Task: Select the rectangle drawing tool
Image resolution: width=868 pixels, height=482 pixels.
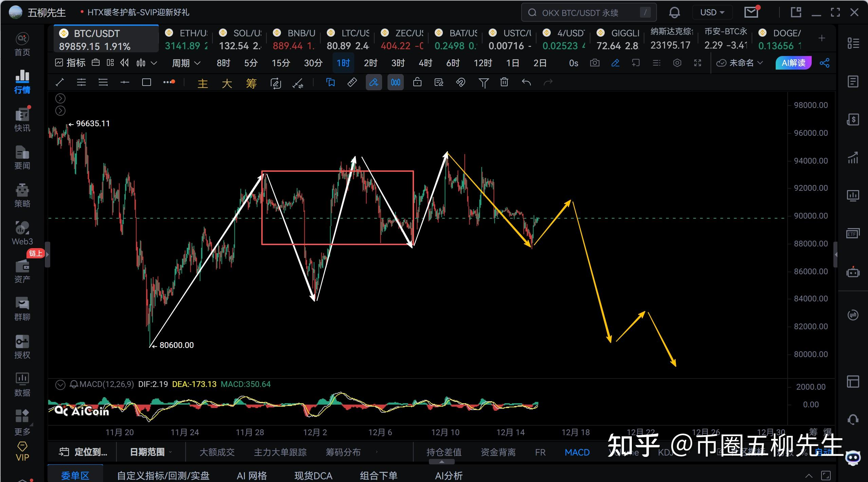Action: 146,82
